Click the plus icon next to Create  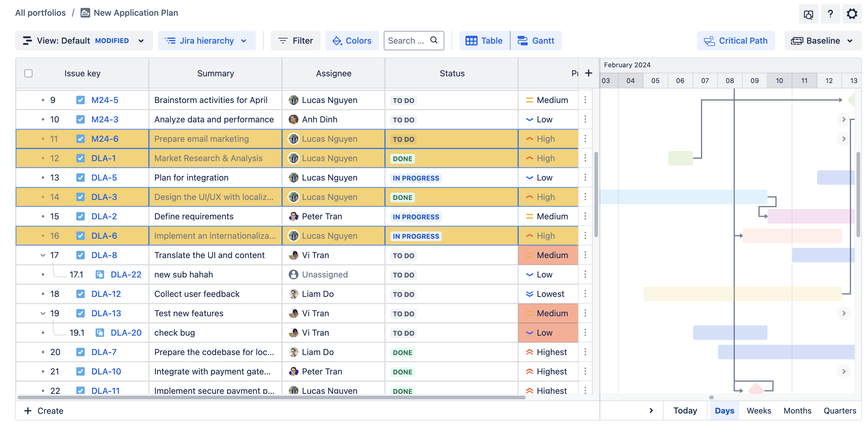pyautogui.click(x=28, y=410)
